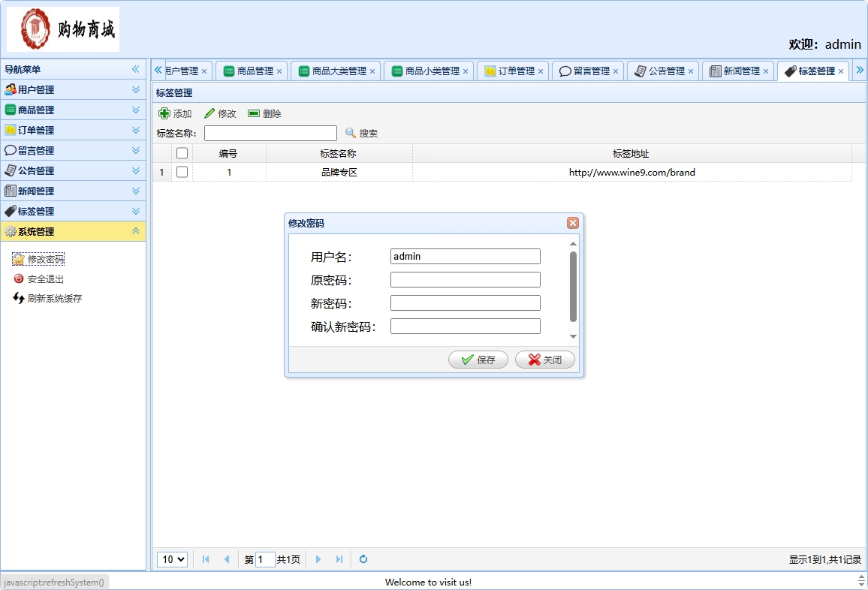Click the first-page navigation arrow icon

[205, 559]
